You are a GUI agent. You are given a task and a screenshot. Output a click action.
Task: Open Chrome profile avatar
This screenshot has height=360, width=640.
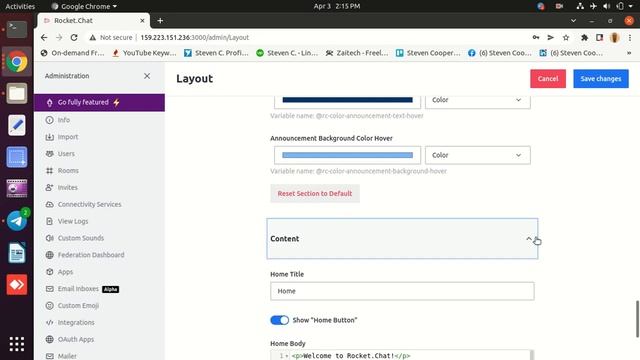tap(615, 38)
